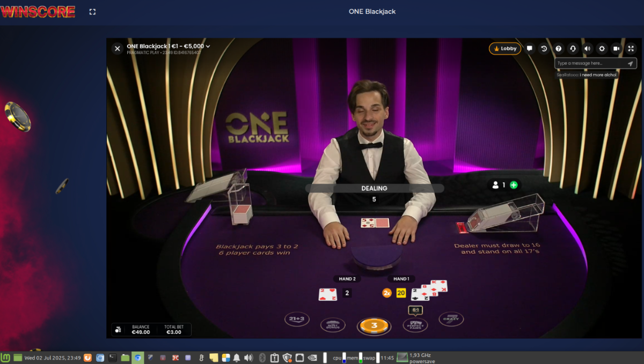
Task: Close the game with the X button
Action: click(118, 49)
